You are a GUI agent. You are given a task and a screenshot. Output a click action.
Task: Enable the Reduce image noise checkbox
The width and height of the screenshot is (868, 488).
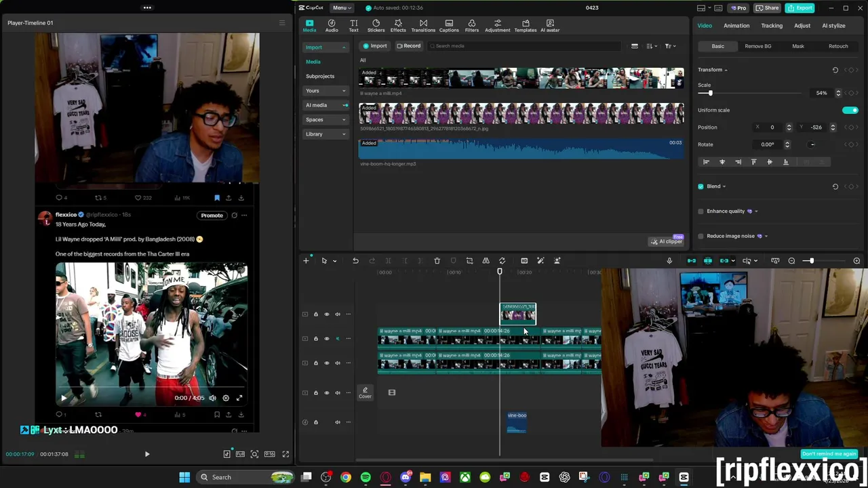tap(701, 236)
